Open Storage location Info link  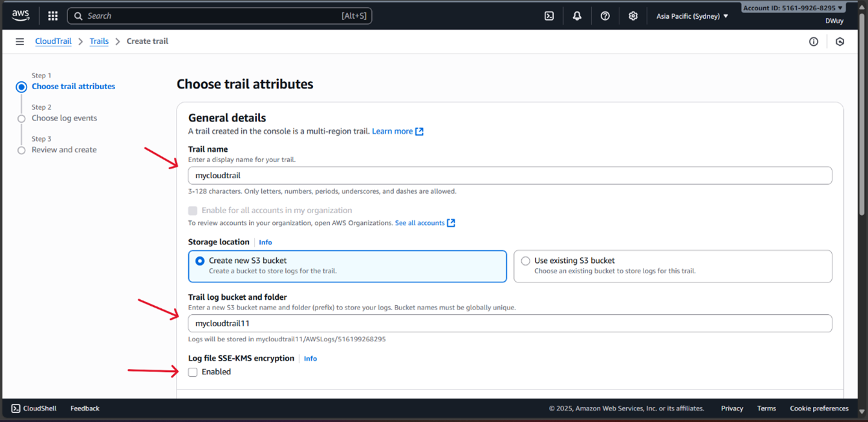(x=265, y=242)
